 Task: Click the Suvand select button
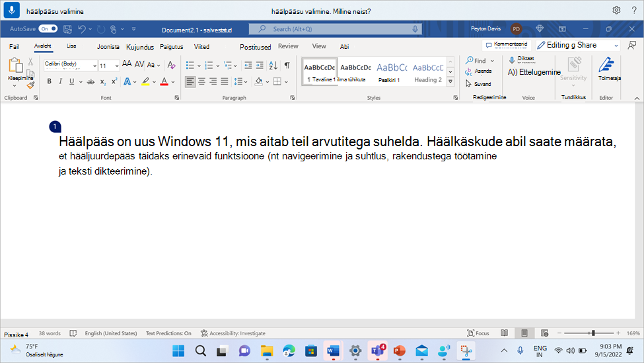pyautogui.click(x=478, y=84)
